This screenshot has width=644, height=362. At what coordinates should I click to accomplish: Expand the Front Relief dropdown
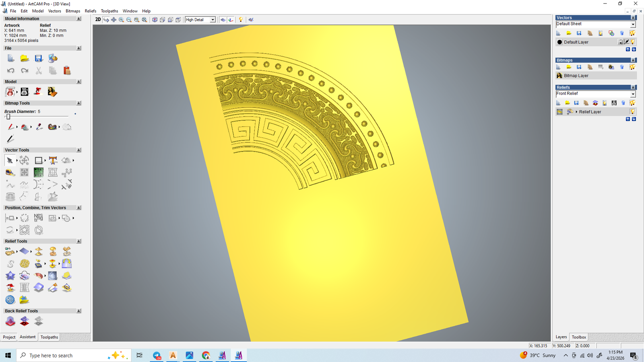(x=633, y=94)
